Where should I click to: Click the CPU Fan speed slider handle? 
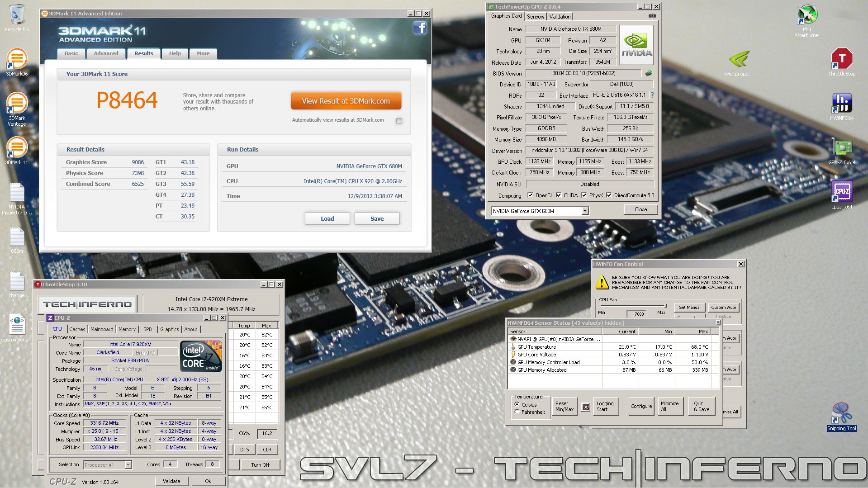click(x=665, y=306)
